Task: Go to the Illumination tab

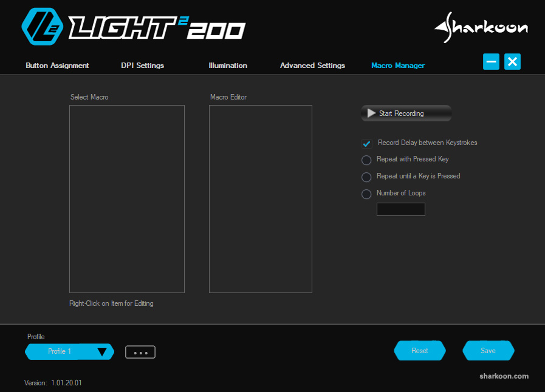Action: coord(228,66)
